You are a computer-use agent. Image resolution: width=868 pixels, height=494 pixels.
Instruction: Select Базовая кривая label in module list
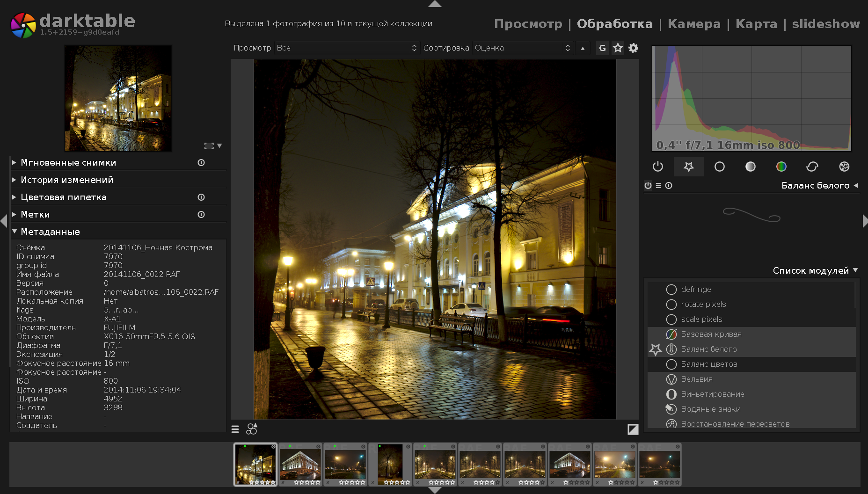(711, 334)
